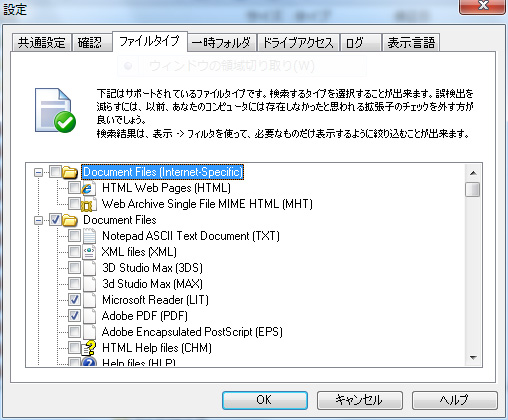Viewport: 508px width, 420px height.
Task: Click the Document Files folder icon
Action: [70, 220]
